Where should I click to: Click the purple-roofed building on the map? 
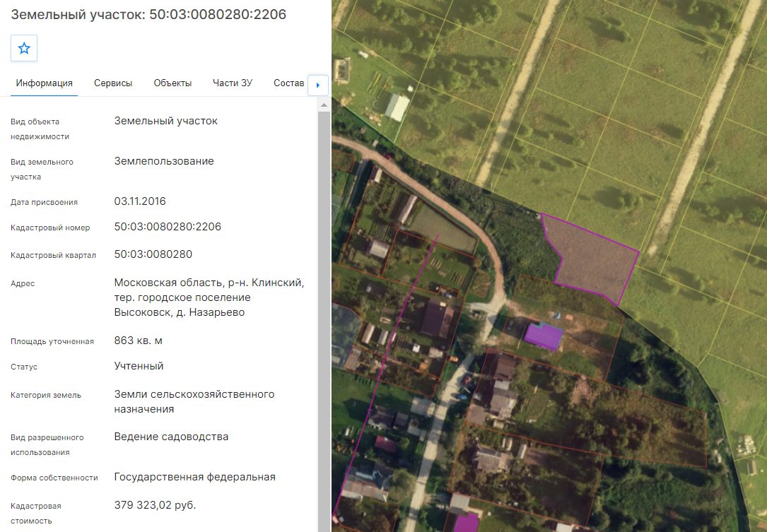click(x=544, y=336)
